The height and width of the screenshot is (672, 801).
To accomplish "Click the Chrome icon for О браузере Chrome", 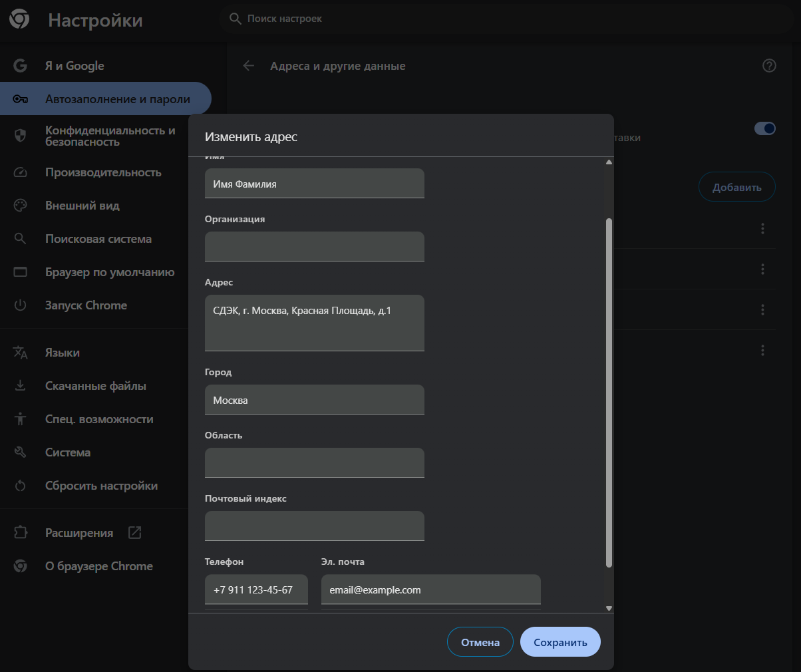I will click(21, 566).
